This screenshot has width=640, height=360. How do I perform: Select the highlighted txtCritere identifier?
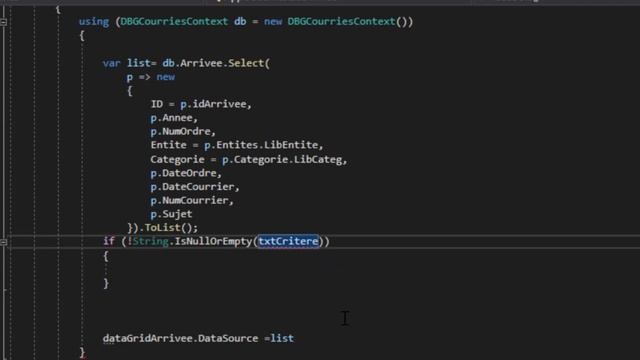(x=288, y=241)
